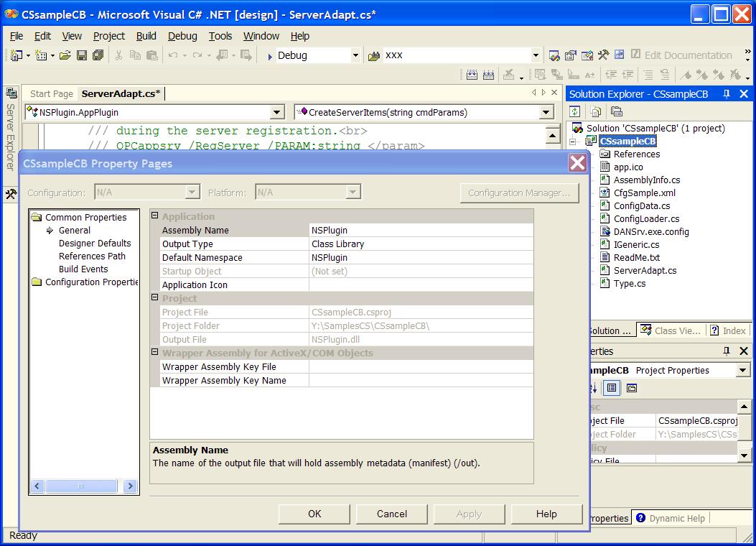This screenshot has height=546, width=756.
Task: Open Property Pages icon in Properties panel
Action: coord(632,388)
